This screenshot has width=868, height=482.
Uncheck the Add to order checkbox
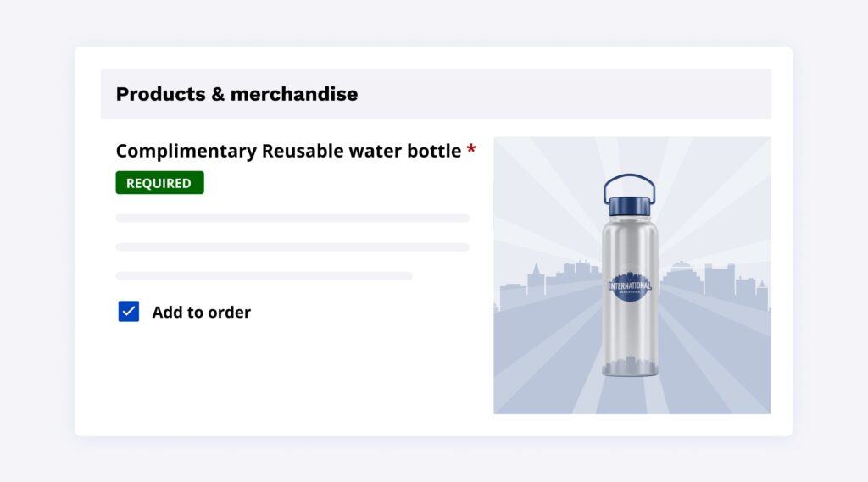129,312
